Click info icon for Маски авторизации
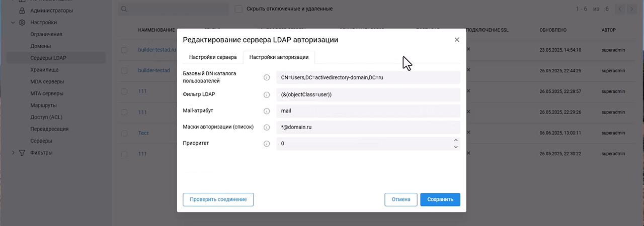644x226 pixels. coord(267,127)
